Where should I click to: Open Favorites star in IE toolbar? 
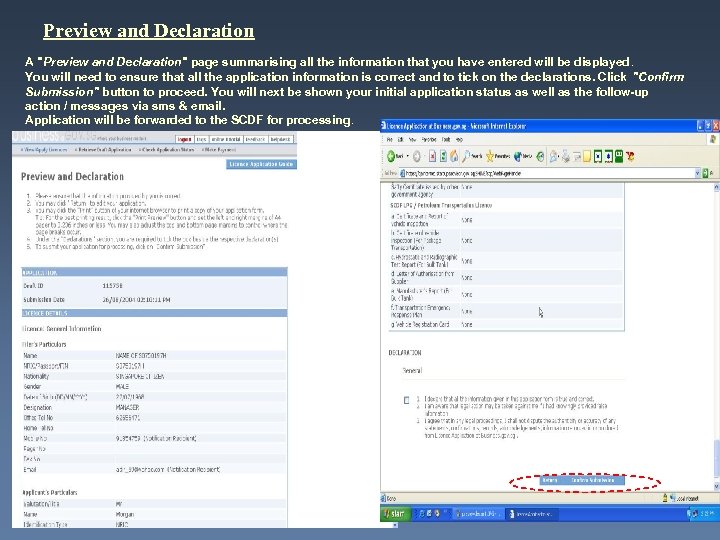(498, 157)
